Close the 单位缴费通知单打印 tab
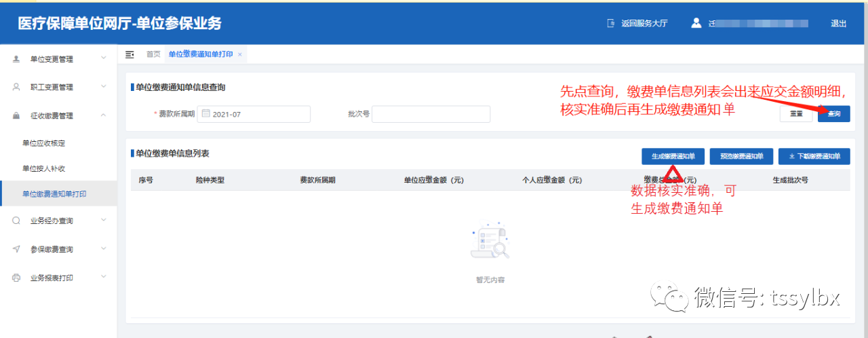 [240, 54]
